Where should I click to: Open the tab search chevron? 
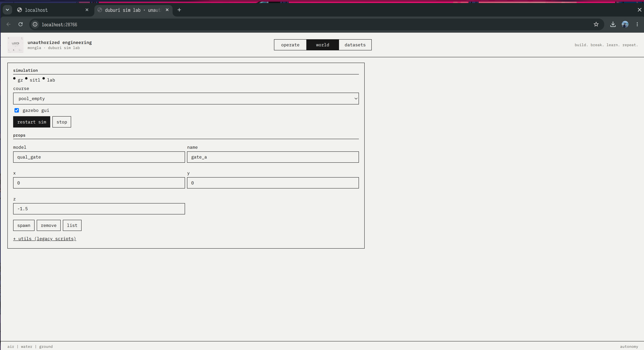click(7, 10)
